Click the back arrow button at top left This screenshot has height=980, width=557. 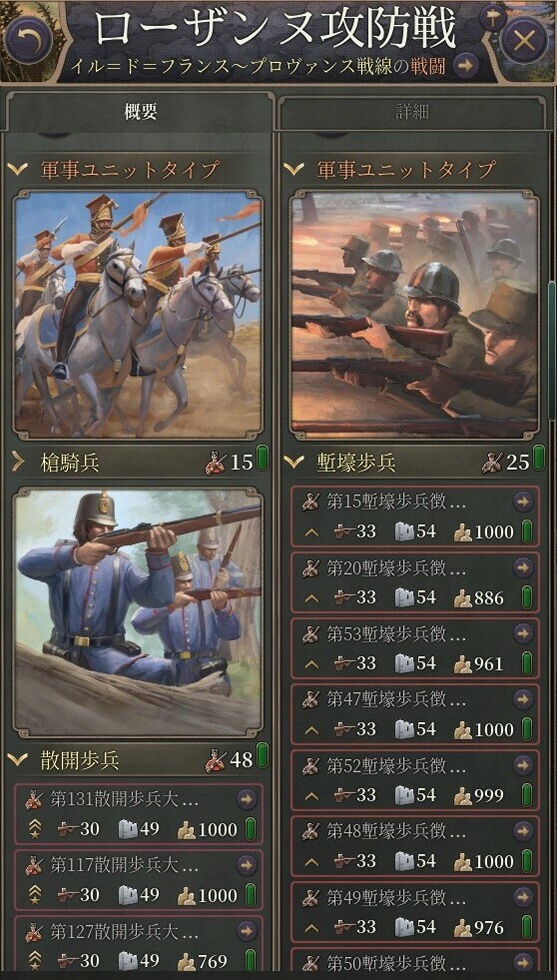coord(29,41)
